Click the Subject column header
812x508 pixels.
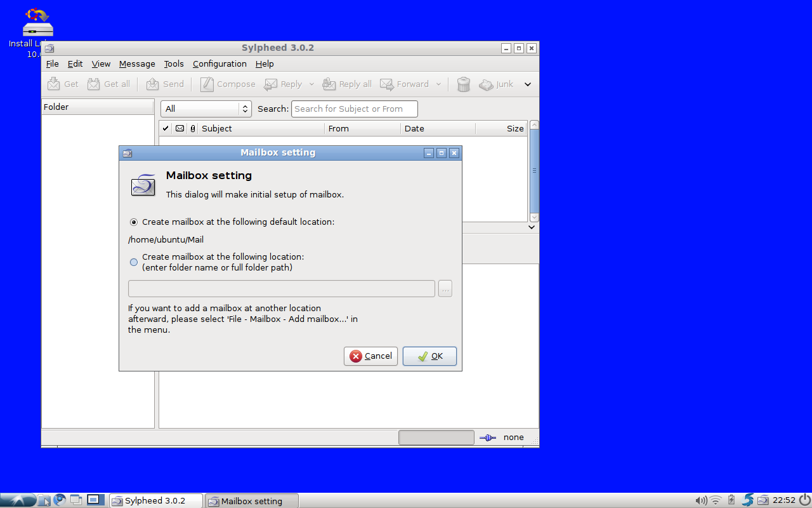coord(261,128)
